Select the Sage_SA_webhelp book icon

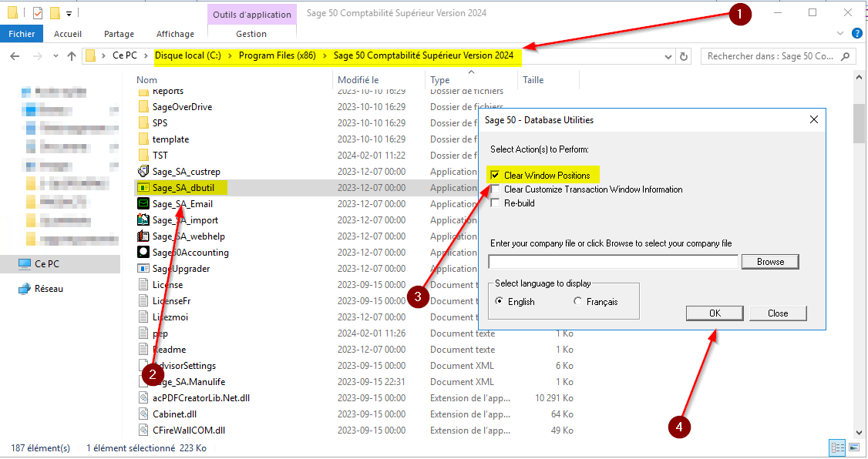coord(143,236)
